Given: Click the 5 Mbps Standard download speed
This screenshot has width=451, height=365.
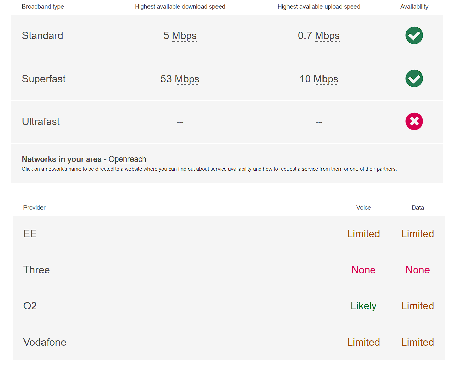Looking at the screenshot, I should [180, 36].
